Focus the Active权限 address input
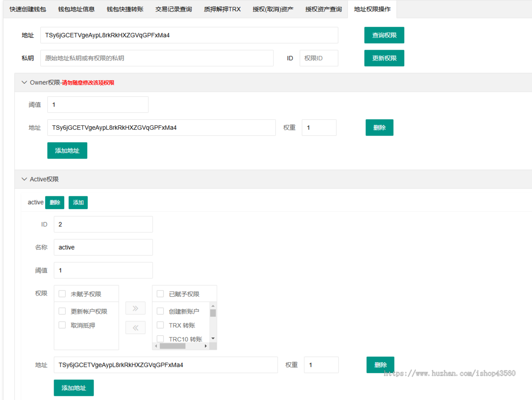 166,365
